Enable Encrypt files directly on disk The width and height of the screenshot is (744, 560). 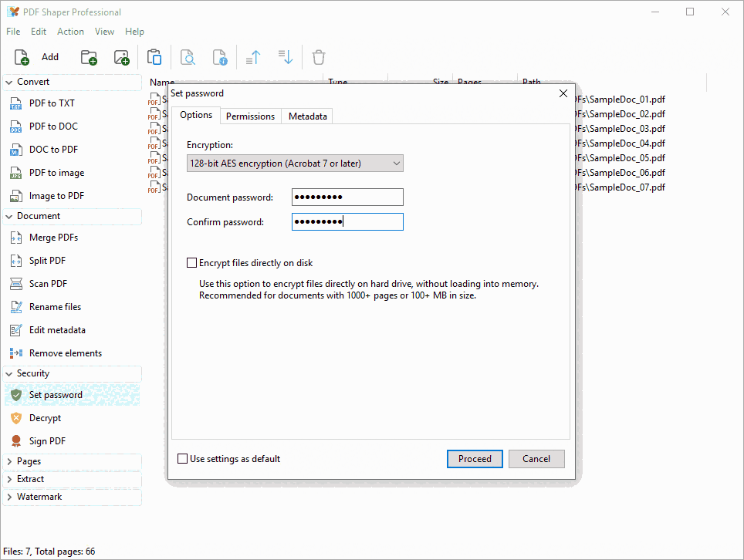191,262
